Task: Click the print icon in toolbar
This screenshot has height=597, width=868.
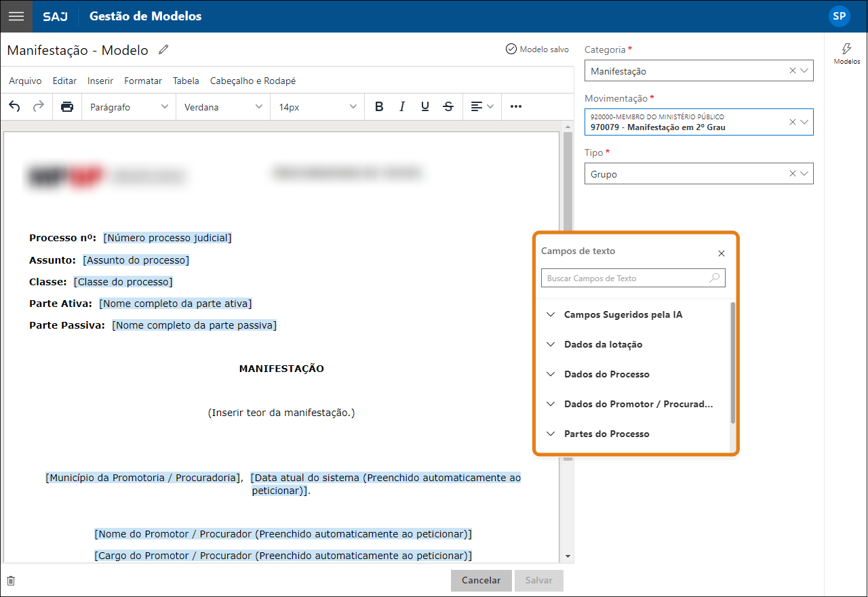Action: [x=67, y=106]
